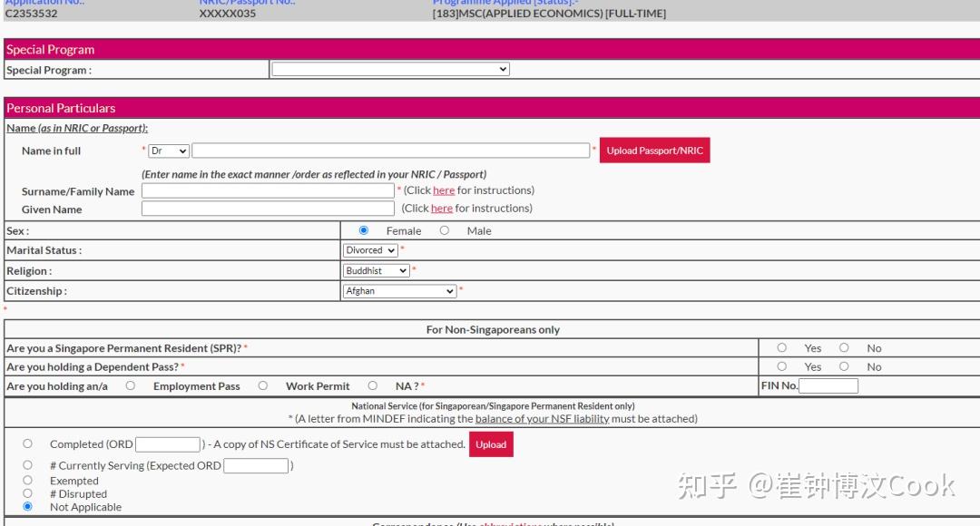980x526 pixels.
Task: Choose Yes for Dependent Pass
Action: tap(782, 366)
